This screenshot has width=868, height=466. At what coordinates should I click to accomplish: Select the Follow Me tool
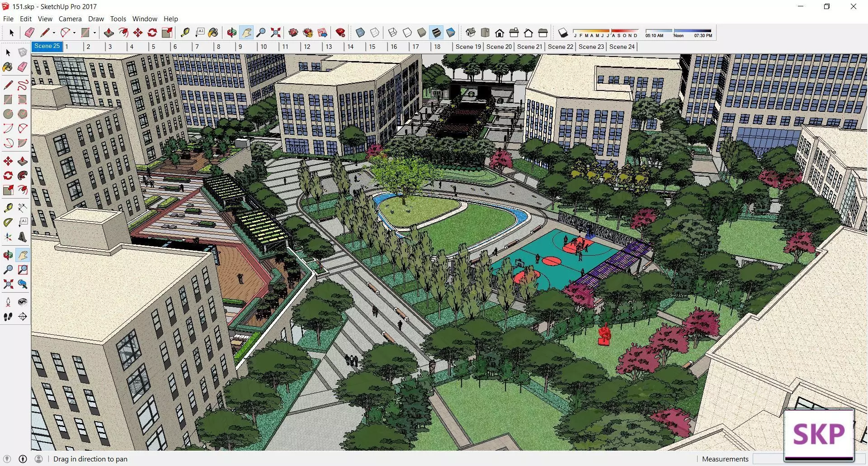pos(23,176)
